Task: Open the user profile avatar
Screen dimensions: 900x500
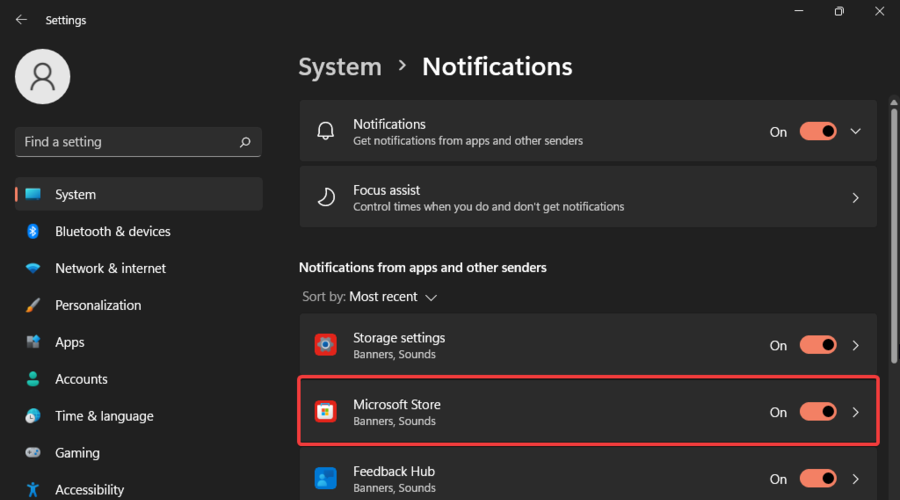Action: (x=43, y=77)
